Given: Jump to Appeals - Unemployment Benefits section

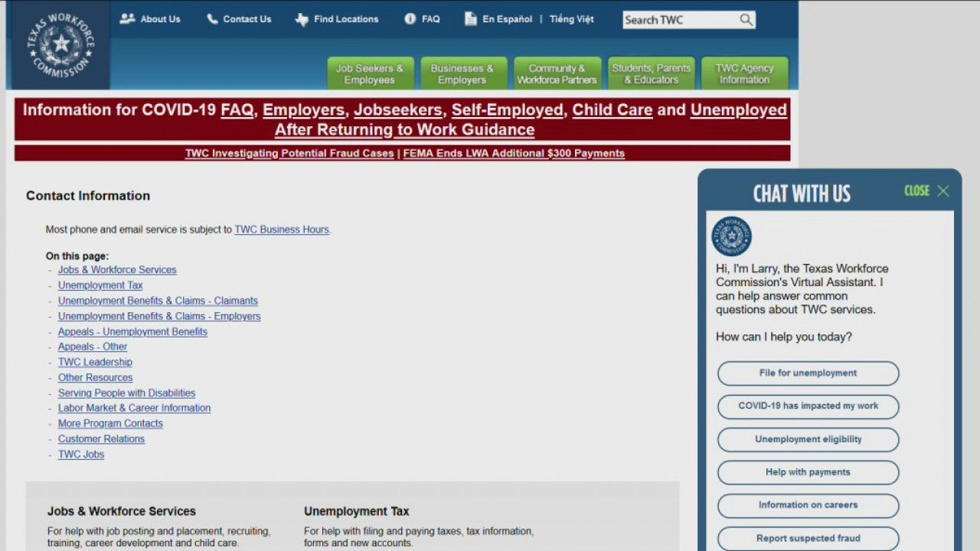Looking at the screenshot, I should pyautogui.click(x=132, y=331).
